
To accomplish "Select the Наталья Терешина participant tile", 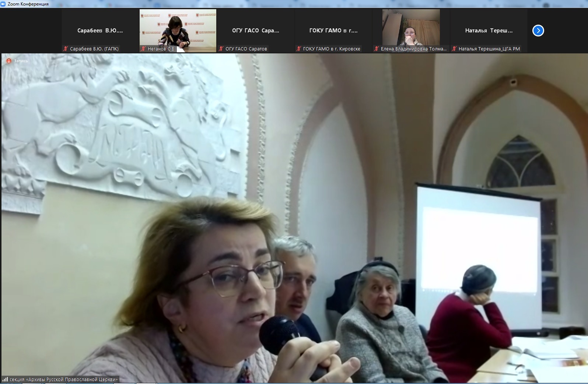I will (489, 31).
